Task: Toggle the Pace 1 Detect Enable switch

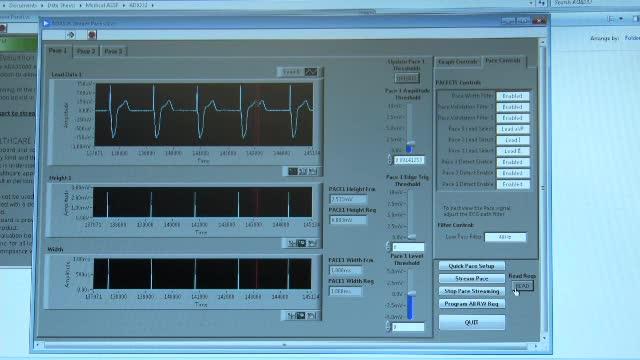Action: pos(513,162)
